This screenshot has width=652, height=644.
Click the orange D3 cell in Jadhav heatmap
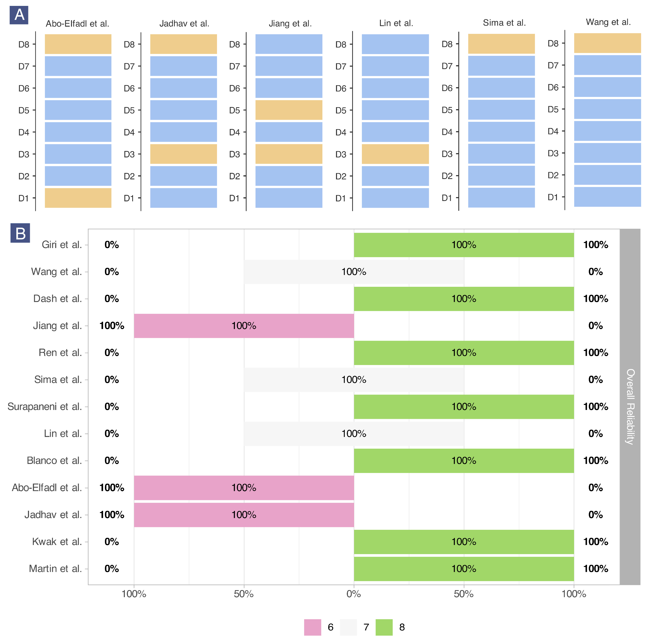(x=183, y=154)
